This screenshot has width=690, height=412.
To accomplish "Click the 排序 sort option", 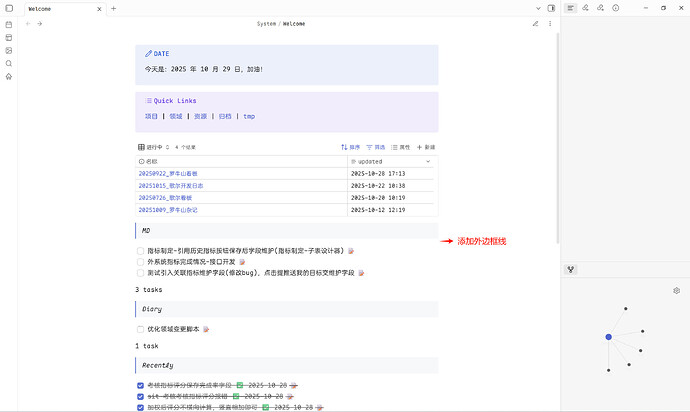I will pyautogui.click(x=351, y=147).
